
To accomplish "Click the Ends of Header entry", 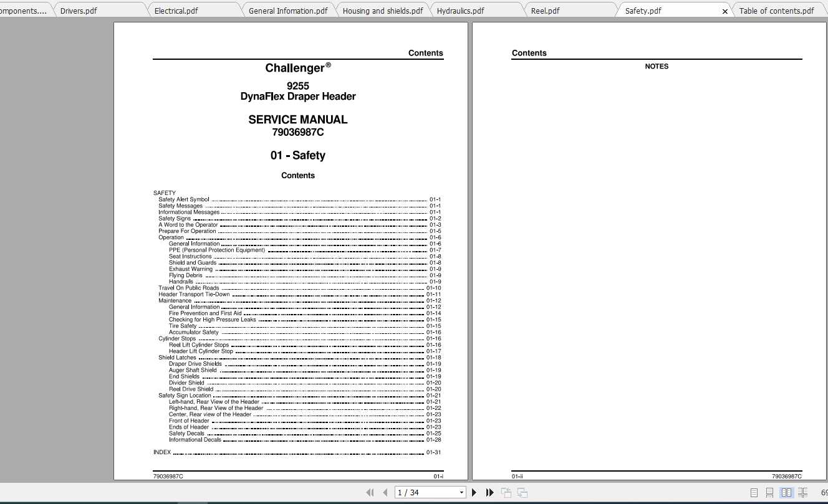I will 305,427.
